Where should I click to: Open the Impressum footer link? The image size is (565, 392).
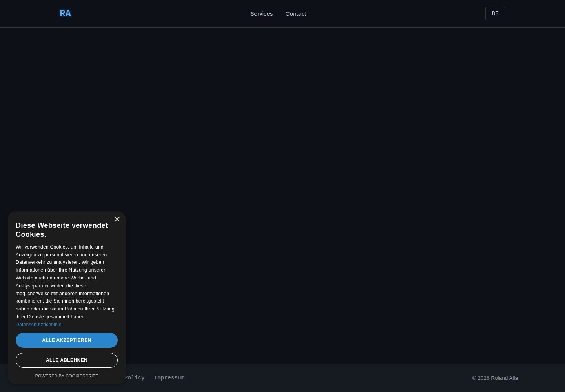coord(169,378)
